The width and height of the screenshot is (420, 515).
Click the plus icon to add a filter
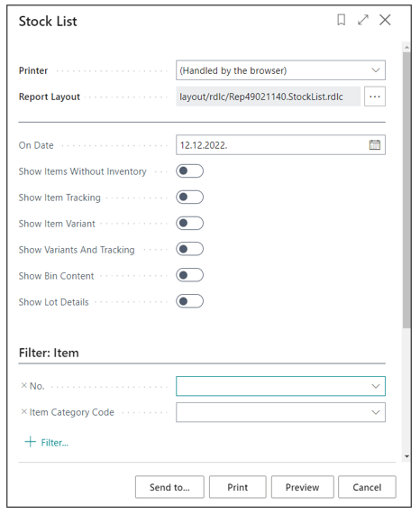(x=30, y=442)
